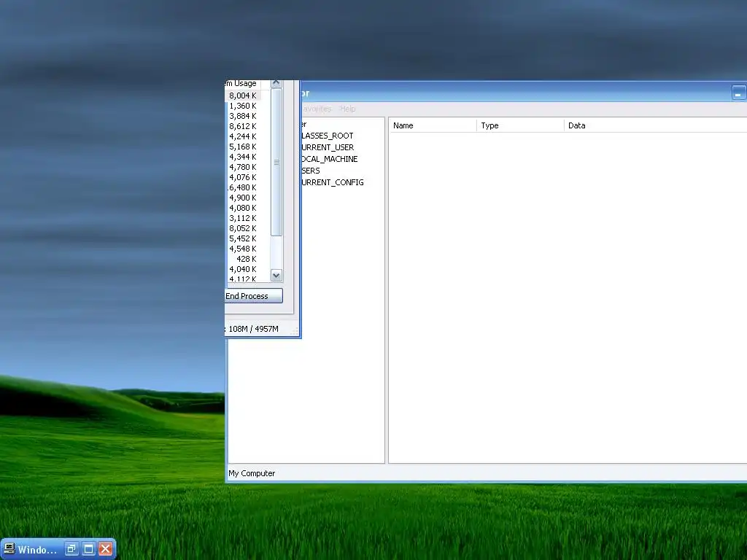The image size is (747, 560).
Task: Select the 8,612 K memory row
Action: 243,127
